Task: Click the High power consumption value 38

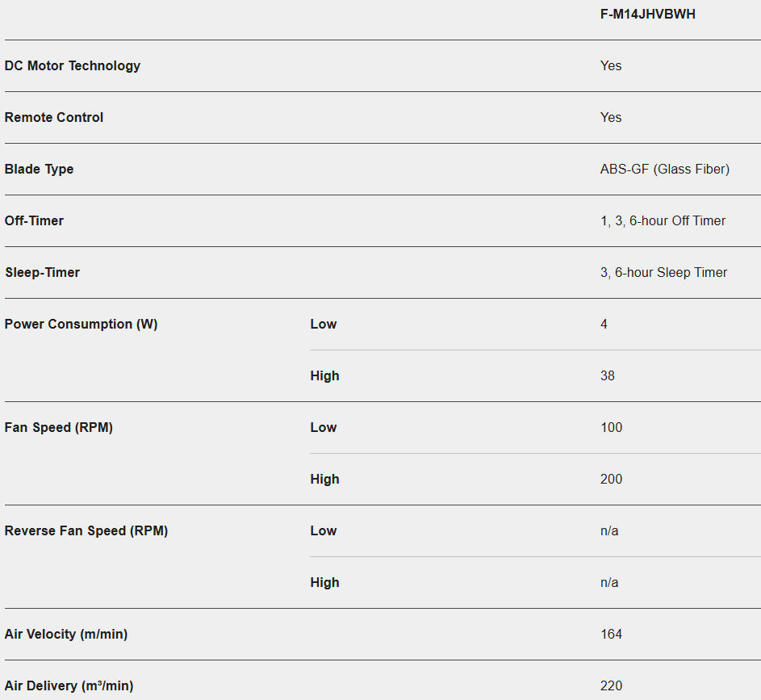Action: point(608,375)
